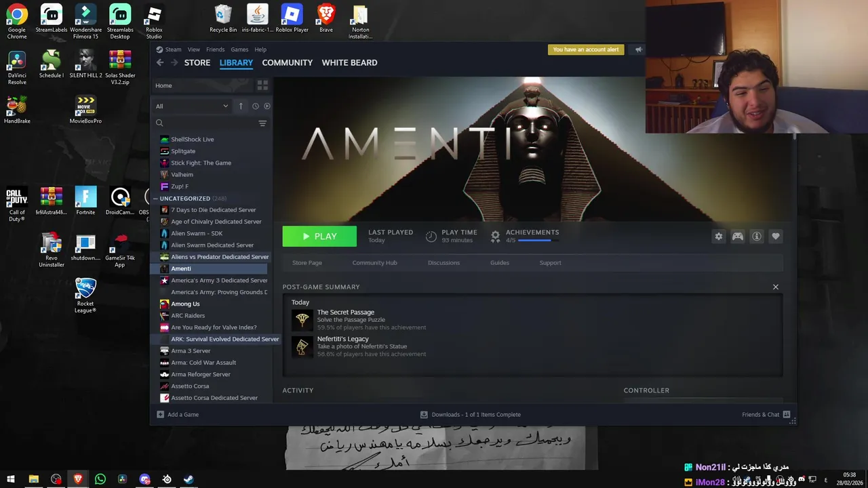Open Friends & Chat

tap(766, 415)
